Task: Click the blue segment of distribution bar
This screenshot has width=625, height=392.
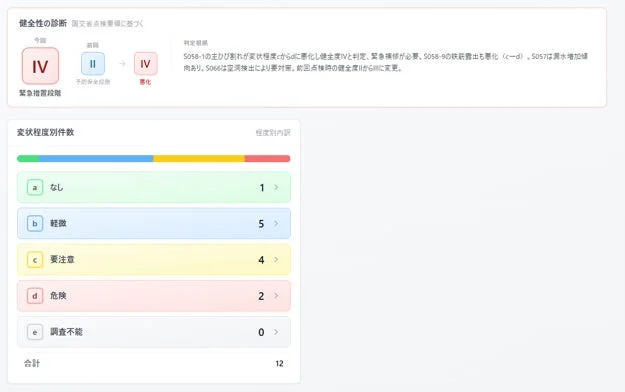Action: click(x=96, y=159)
